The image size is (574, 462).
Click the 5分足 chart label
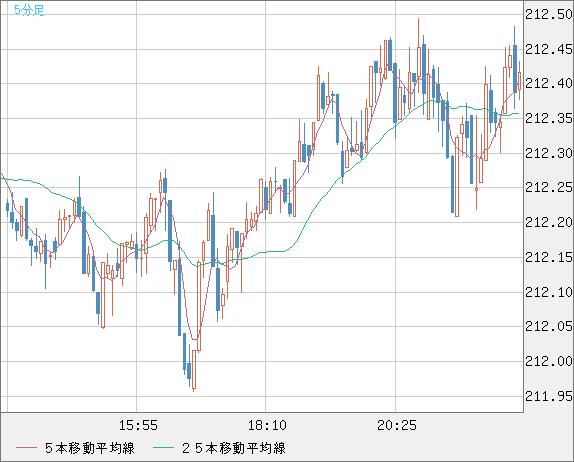coord(29,10)
